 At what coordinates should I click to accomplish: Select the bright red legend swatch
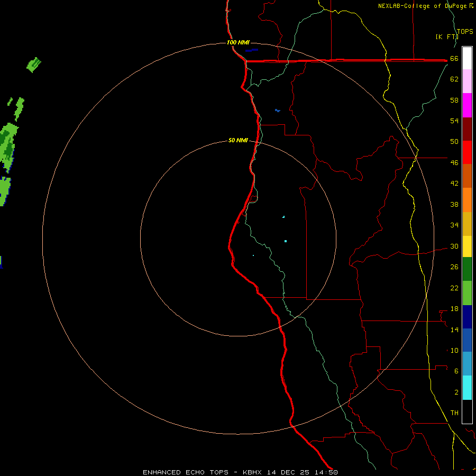(467, 152)
